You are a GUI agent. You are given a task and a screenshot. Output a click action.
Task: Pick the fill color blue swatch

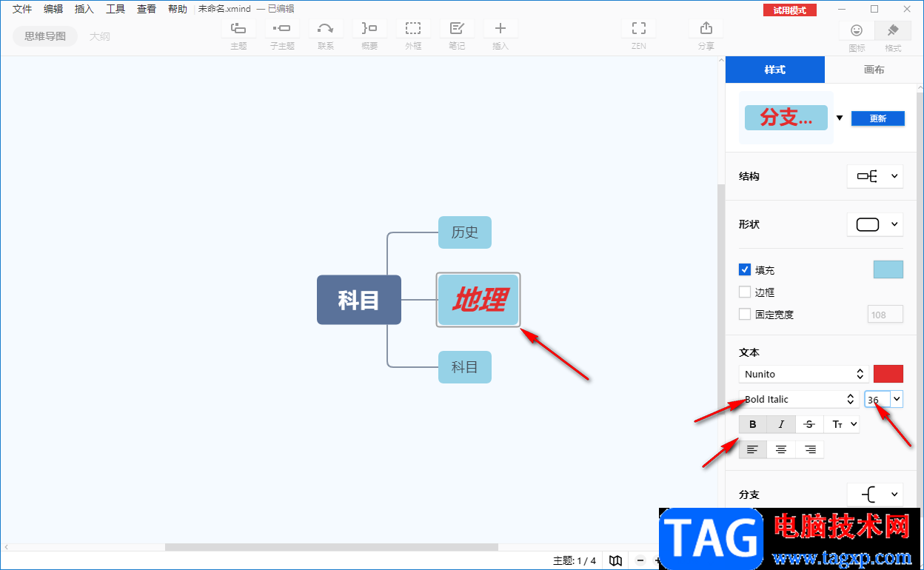point(888,269)
